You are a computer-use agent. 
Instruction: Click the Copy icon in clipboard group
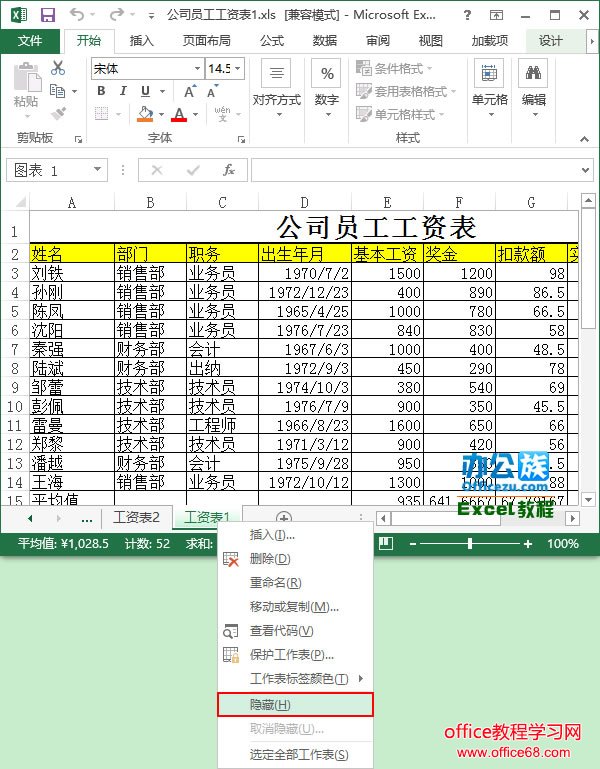pyautogui.click(x=57, y=91)
